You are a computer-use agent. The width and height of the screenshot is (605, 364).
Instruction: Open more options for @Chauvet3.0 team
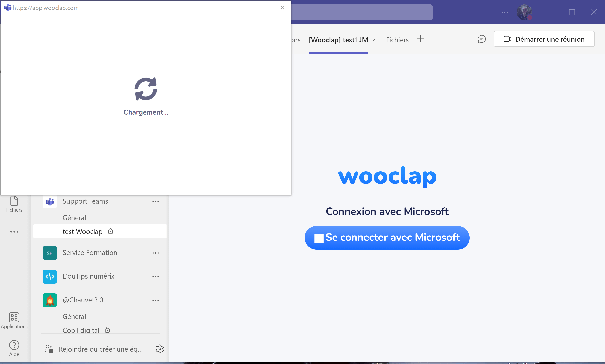click(155, 300)
